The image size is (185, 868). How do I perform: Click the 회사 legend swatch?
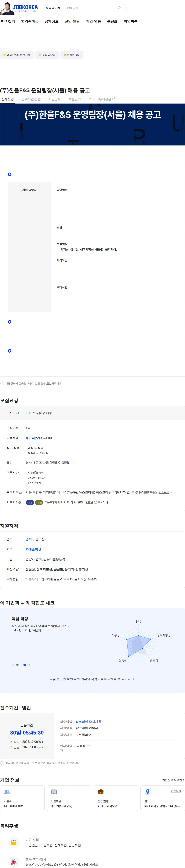point(13,665)
